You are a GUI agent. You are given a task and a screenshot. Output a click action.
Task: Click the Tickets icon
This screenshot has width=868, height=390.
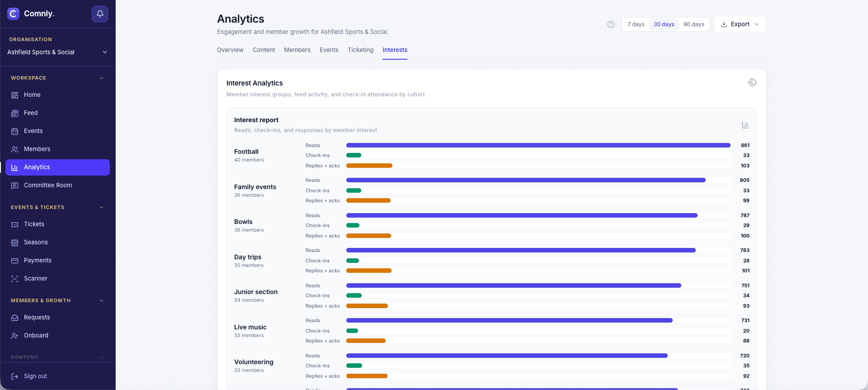tap(15, 224)
